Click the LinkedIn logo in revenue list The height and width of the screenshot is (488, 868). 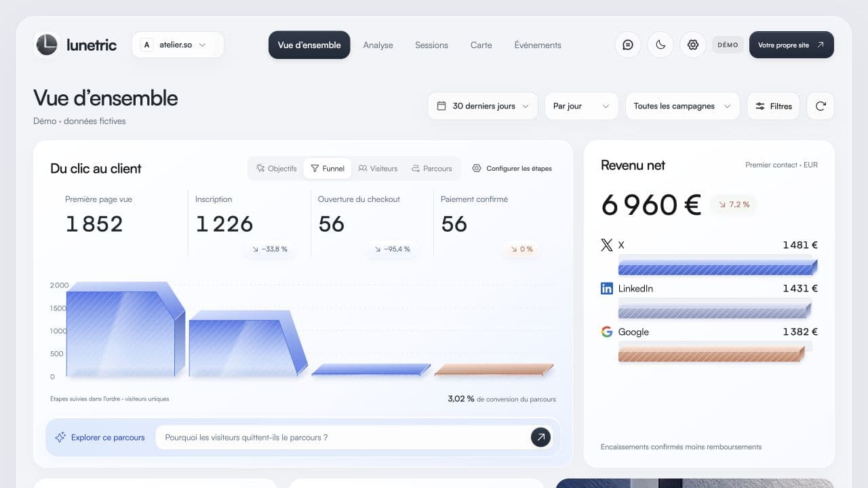(x=607, y=289)
